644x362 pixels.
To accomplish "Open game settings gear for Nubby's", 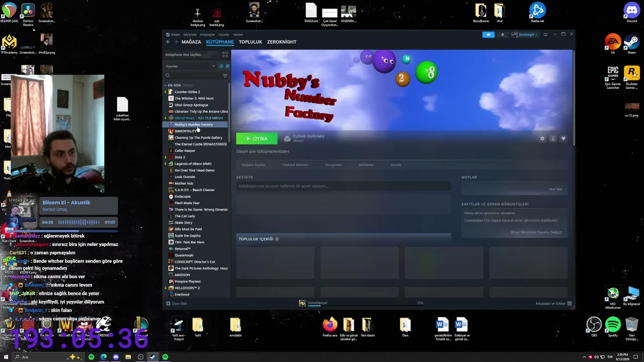I will (542, 138).
